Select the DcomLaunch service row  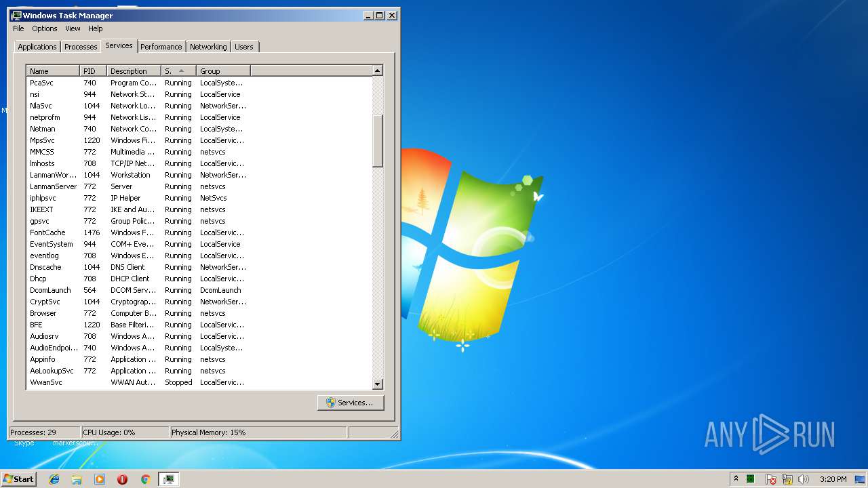199,290
